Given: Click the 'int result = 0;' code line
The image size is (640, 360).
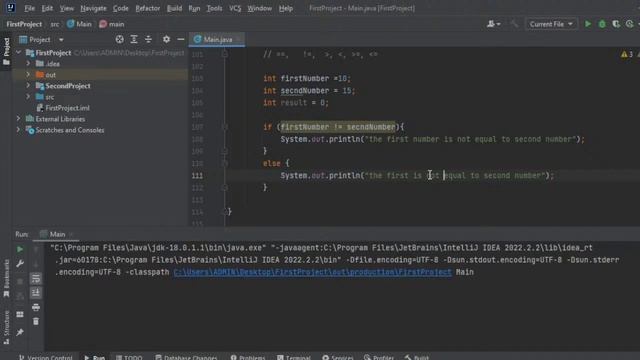Looking at the screenshot, I should 296,103.
